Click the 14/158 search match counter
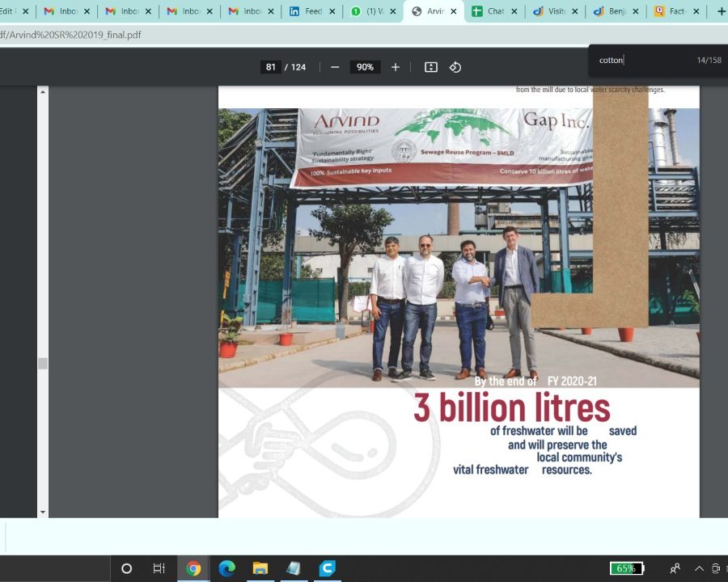The width and height of the screenshot is (728, 582). coord(709,61)
